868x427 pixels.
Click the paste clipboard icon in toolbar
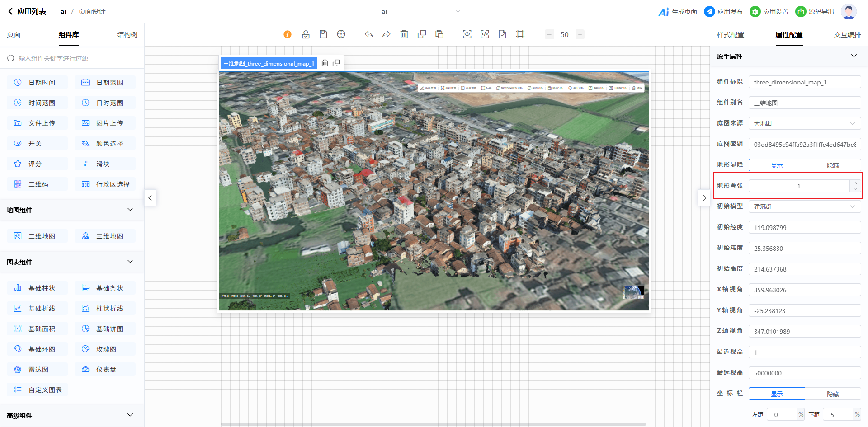tap(439, 34)
